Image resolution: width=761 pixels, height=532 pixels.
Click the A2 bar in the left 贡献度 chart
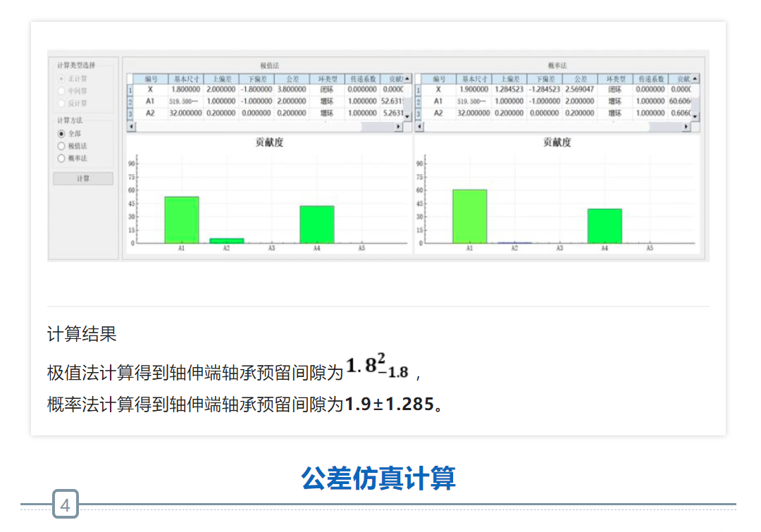pos(227,241)
